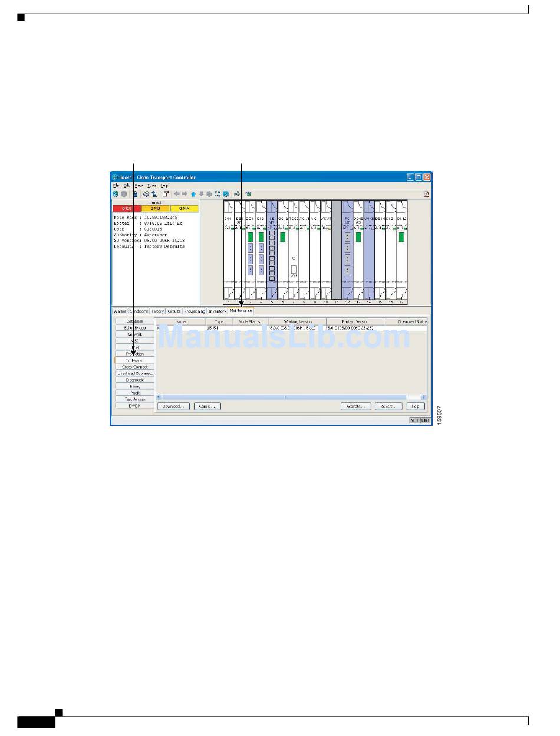
Task: Open the Overhead XConnect subtab
Action: [134, 373]
